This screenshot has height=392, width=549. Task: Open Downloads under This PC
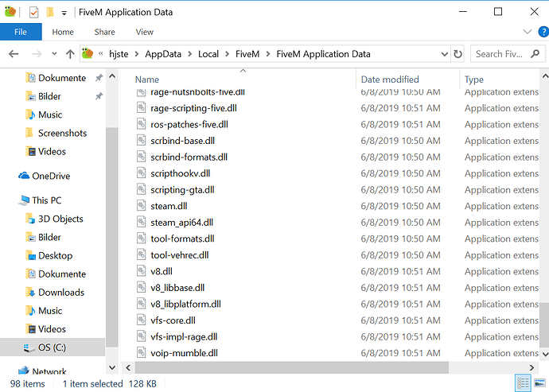[x=61, y=293]
